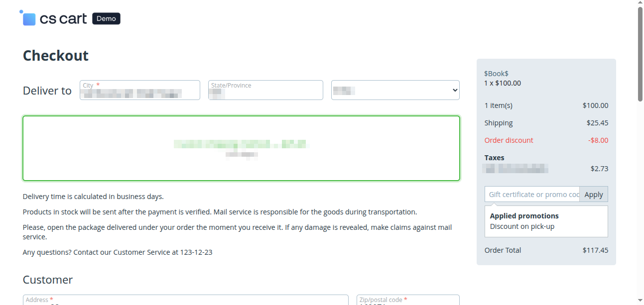Click the cs cart wordmark

point(63,18)
